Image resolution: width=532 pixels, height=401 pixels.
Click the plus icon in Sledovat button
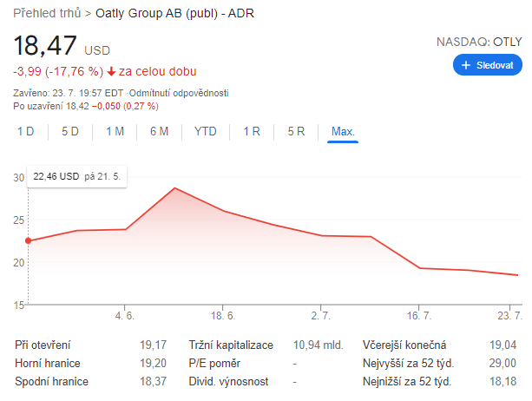pos(466,65)
